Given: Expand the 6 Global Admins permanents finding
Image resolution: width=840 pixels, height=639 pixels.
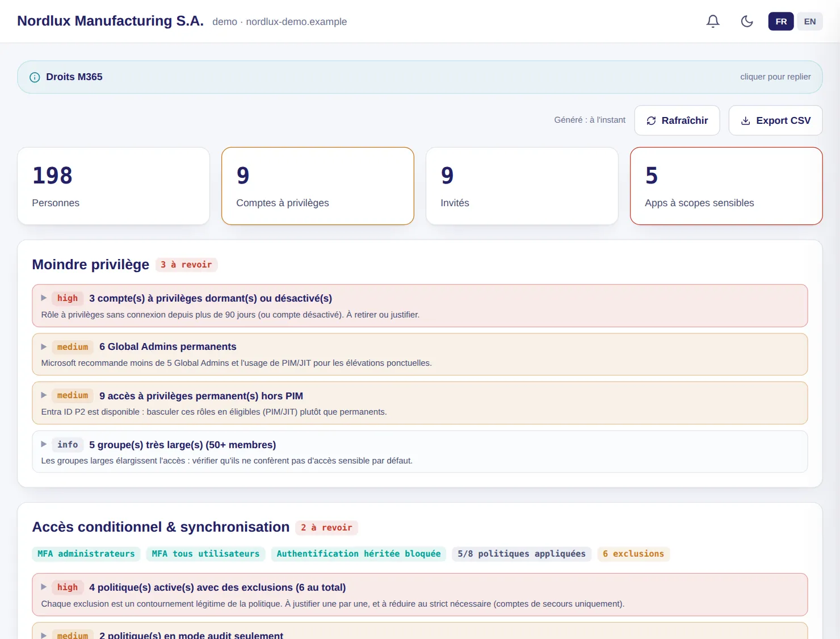Looking at the screenshot, I should (420, 354).
